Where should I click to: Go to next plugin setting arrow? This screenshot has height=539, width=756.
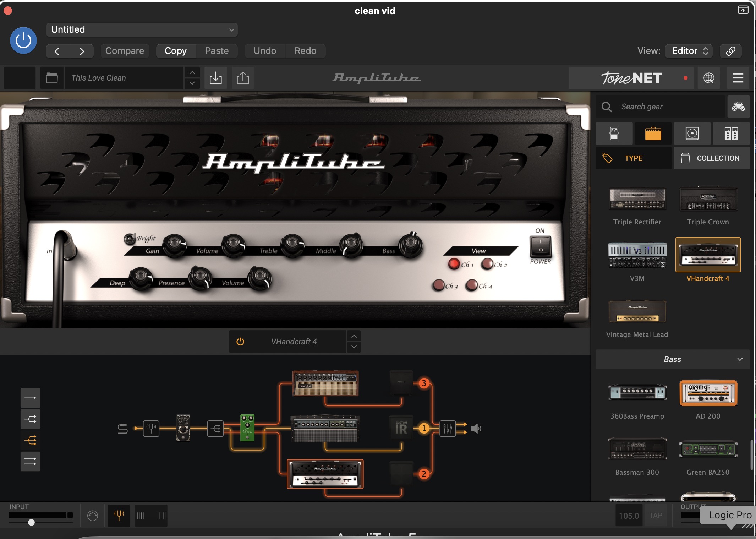pos(82,51)
